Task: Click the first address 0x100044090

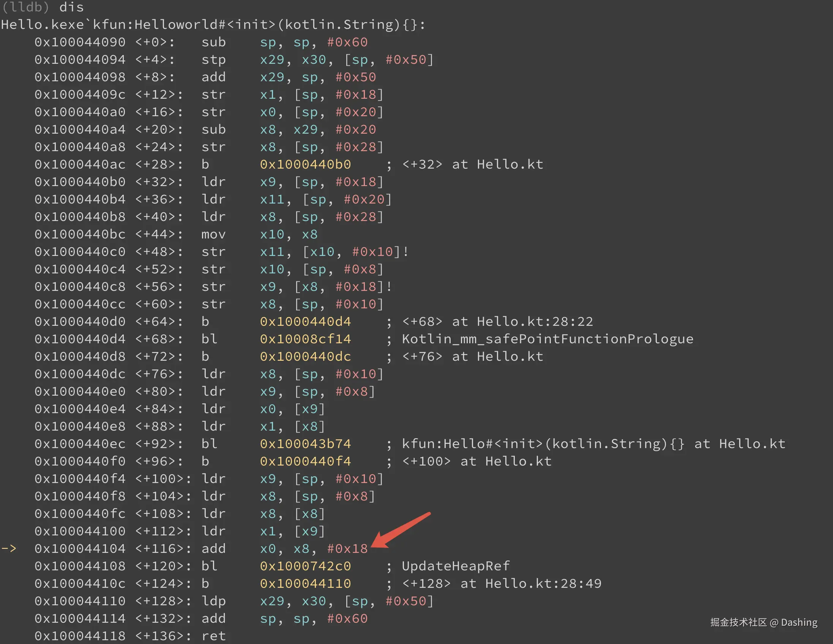Action: pyautogui.click(x=80, y=42)
